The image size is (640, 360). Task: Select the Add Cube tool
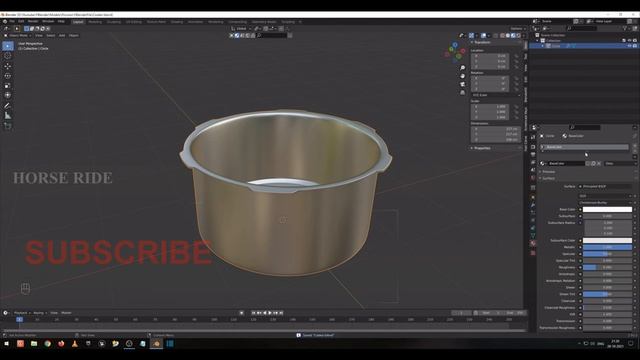8,126
